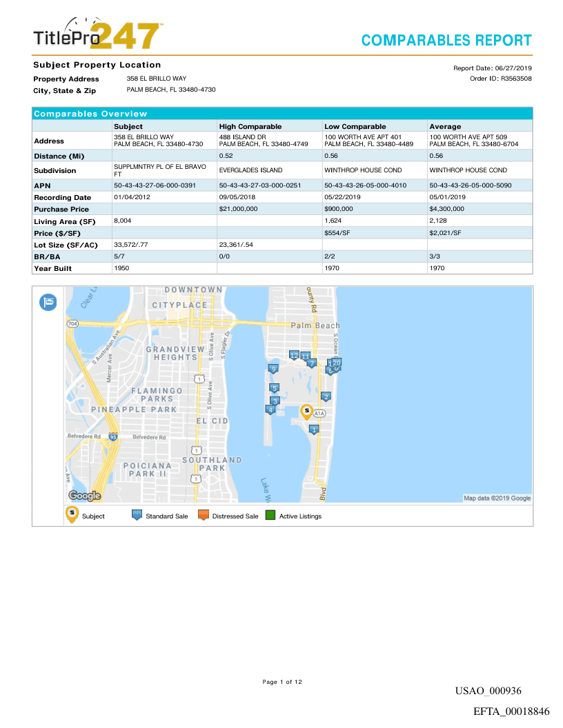Viewport: 563px width, 728px height.
Task: Click map marker number 4
Action: 270,409
